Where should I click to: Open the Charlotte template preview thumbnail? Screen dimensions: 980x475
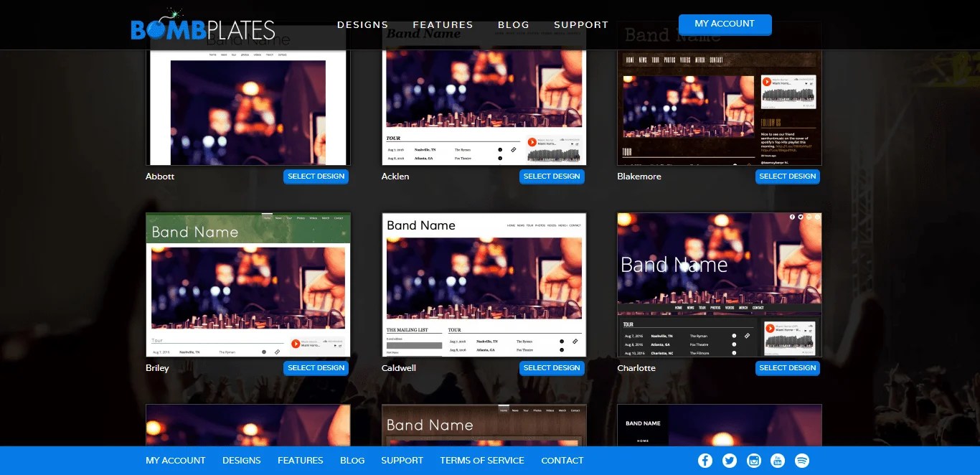(x=720, y=285)
